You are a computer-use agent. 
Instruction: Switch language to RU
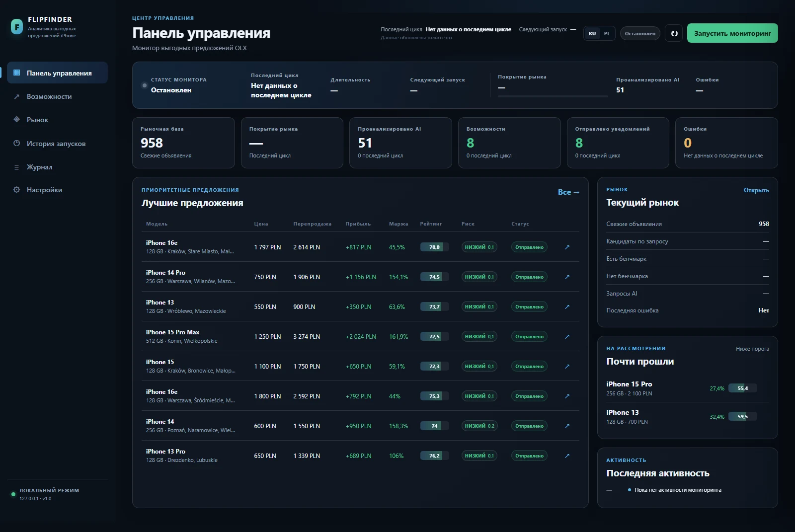click(592, 33)
